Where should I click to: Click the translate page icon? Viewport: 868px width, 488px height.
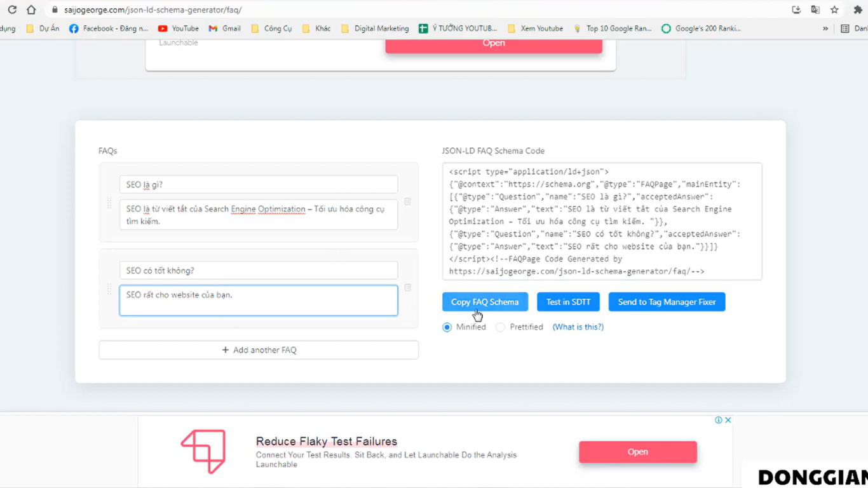(815, 10)
